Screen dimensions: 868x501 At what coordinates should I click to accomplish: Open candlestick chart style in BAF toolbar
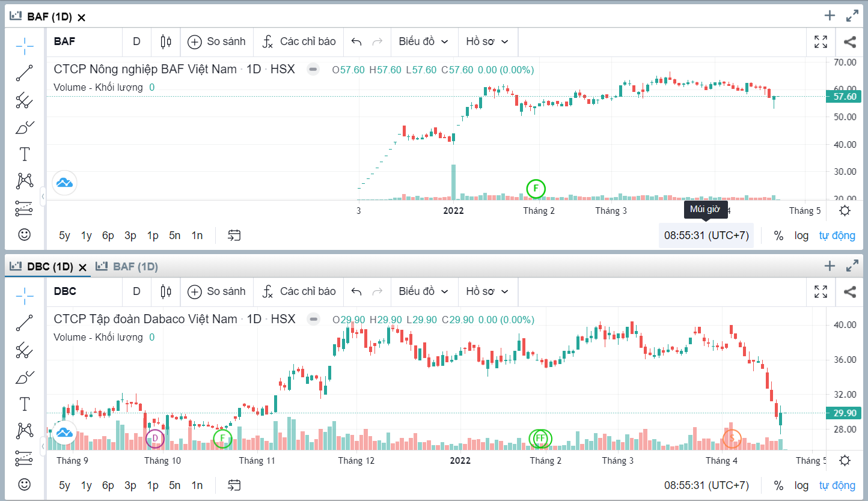(x=166, y=41)
